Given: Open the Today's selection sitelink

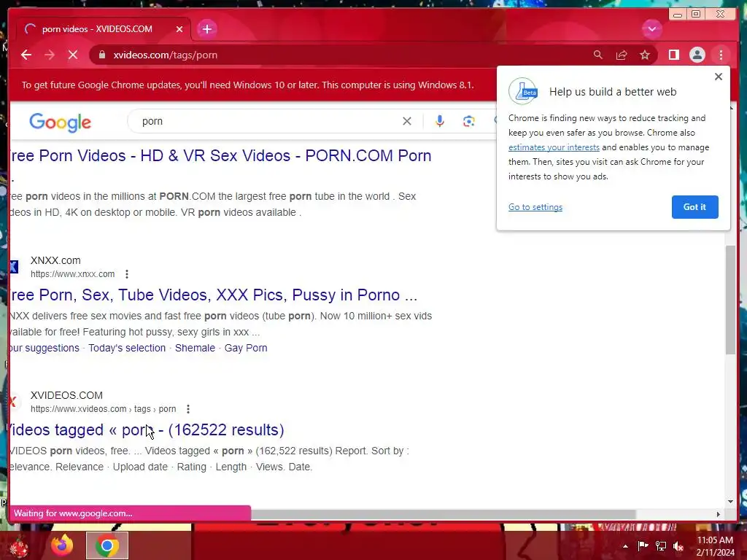Looking at the screenshot, I should 127,348.
